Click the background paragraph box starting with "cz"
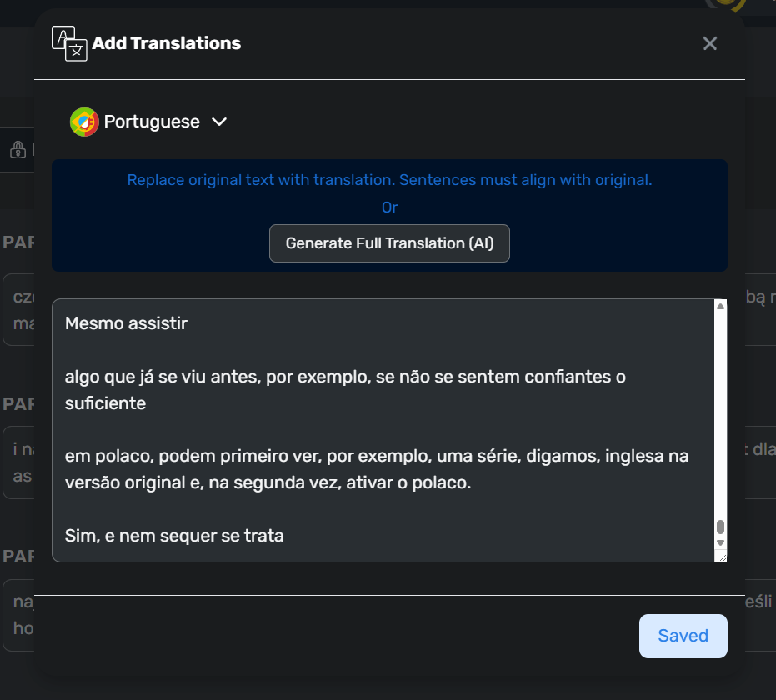 coord(19,310)
